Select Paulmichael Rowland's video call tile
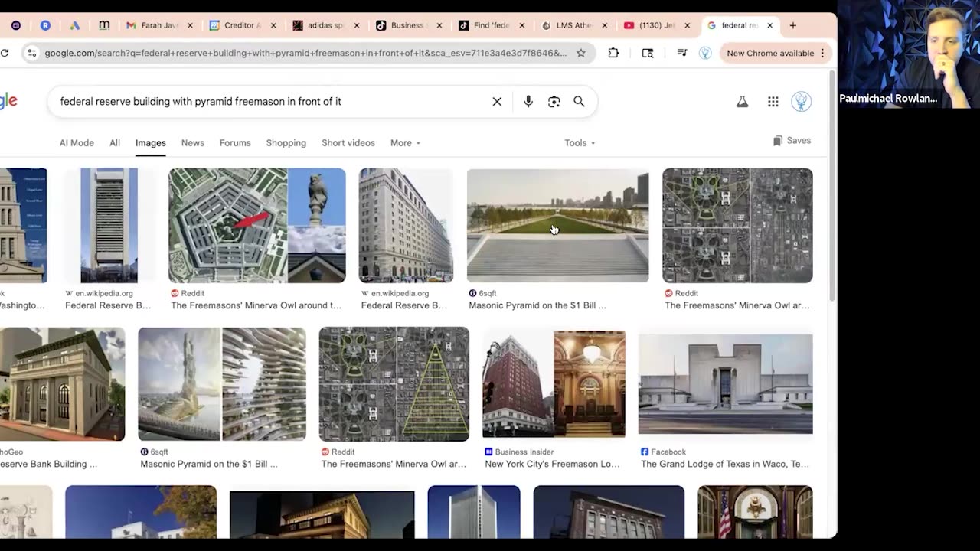 click(x=908, y=54)
